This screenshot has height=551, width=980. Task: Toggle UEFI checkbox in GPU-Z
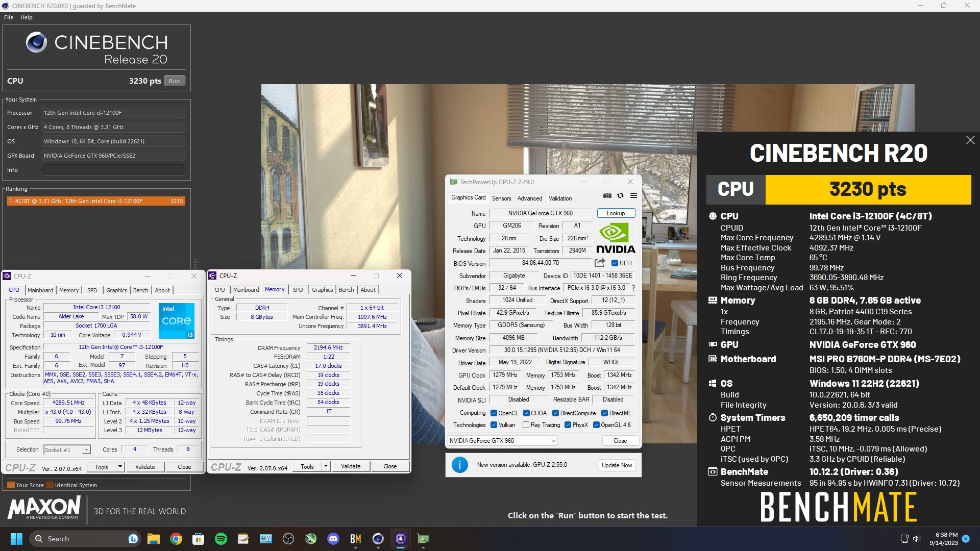tap(615, 263)
